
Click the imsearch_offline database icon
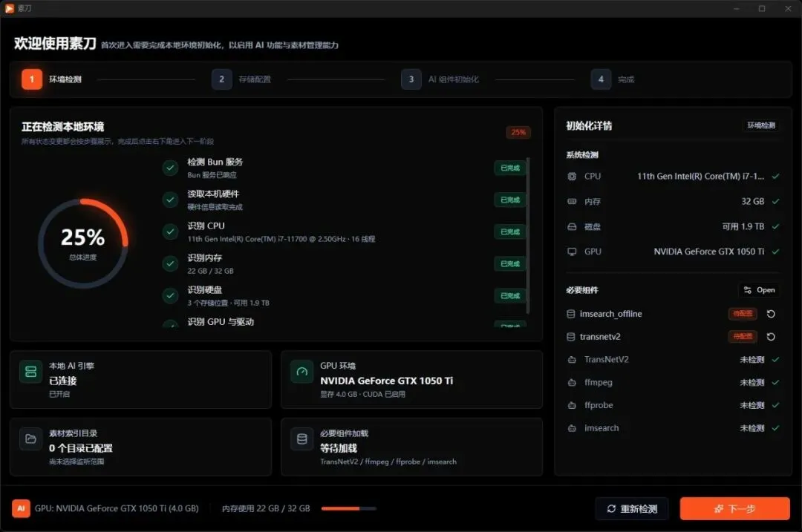pos(571,314)
